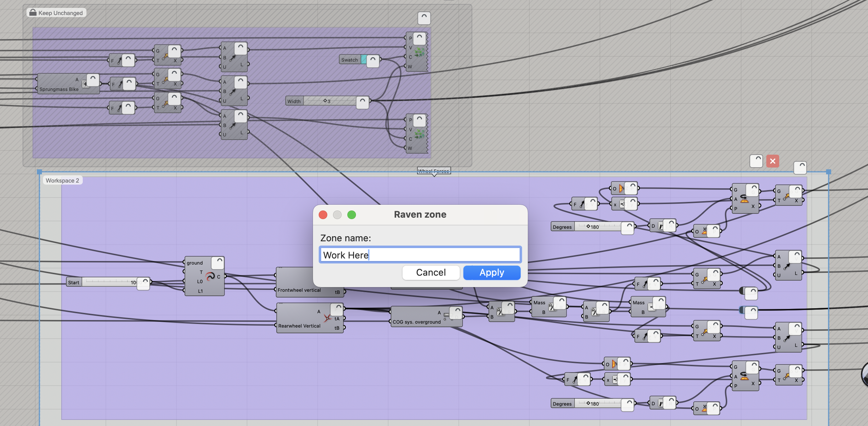868x426 pixels.
Task: Click green arrows icon of upper P-V-C-W component
Action: (419, 53)
